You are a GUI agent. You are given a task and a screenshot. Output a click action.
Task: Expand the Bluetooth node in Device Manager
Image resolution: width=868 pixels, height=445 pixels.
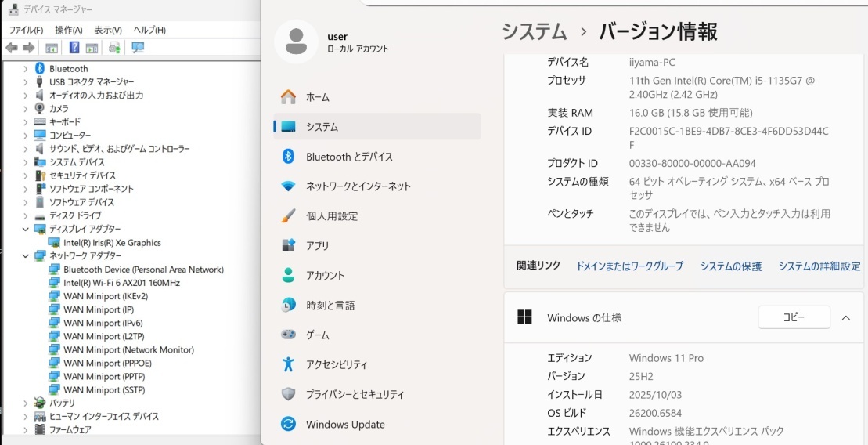click(x=26, y=69)
